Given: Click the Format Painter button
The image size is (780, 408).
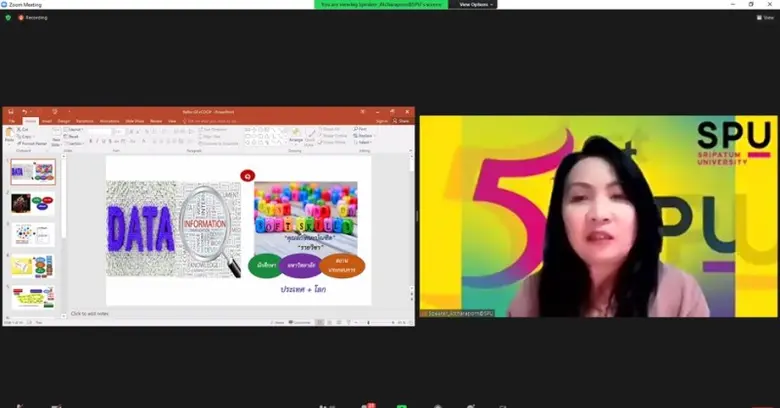Looking at the screenshot, I should click(33, 144).
